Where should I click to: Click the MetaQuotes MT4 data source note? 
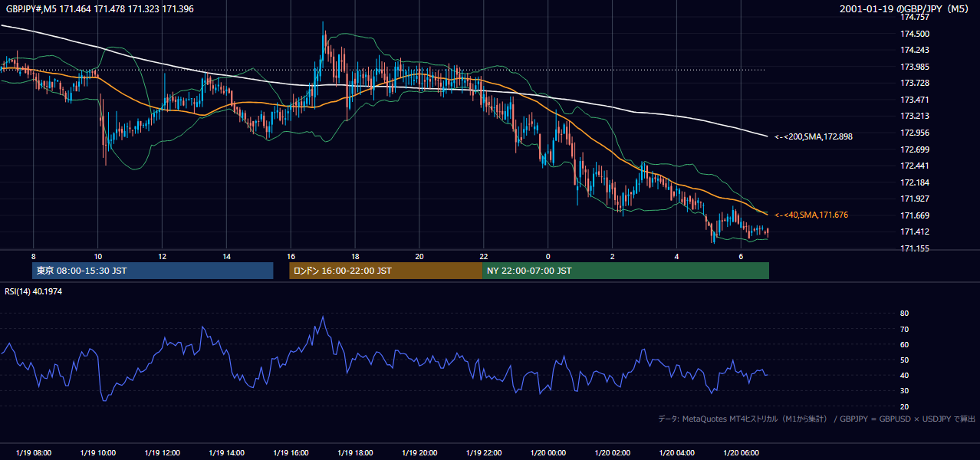817,419
